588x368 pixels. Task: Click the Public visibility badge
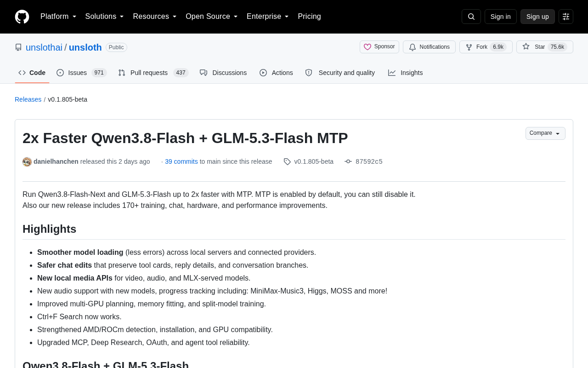(x=116, y=47)
